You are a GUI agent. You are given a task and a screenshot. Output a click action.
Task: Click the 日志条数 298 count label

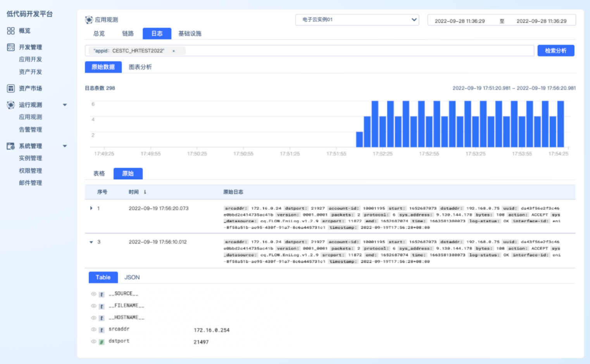[100, 88]
